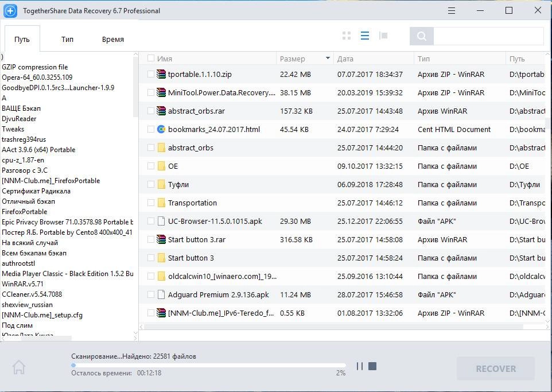552x392 pixels.
Task: Sort by the Дата column header
Action: coord(345,59)
